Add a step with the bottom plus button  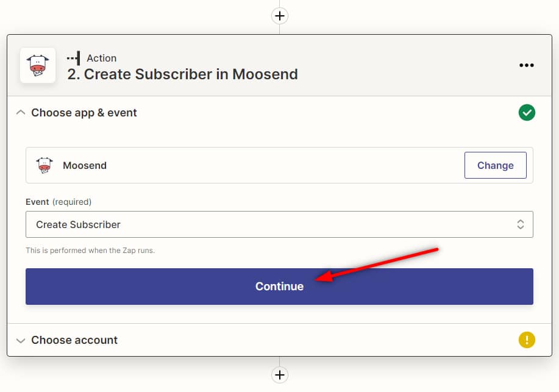point(279,375)
